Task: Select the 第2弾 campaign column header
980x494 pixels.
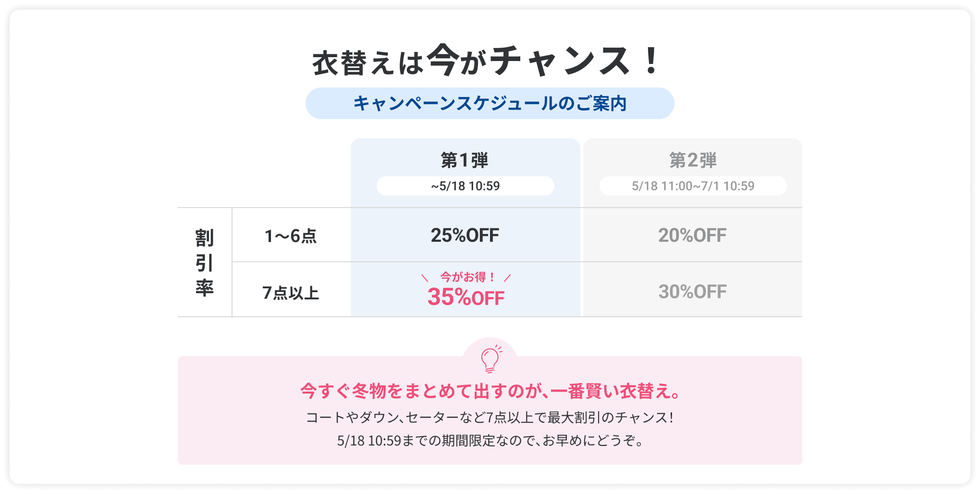Action: tap(693, 160)
